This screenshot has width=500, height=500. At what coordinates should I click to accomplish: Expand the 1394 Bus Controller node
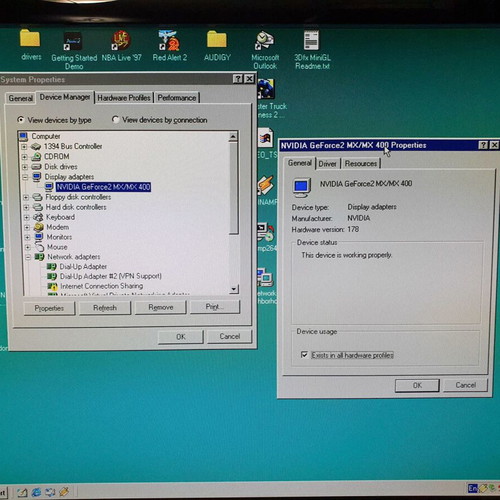click(x=24, y=147)
